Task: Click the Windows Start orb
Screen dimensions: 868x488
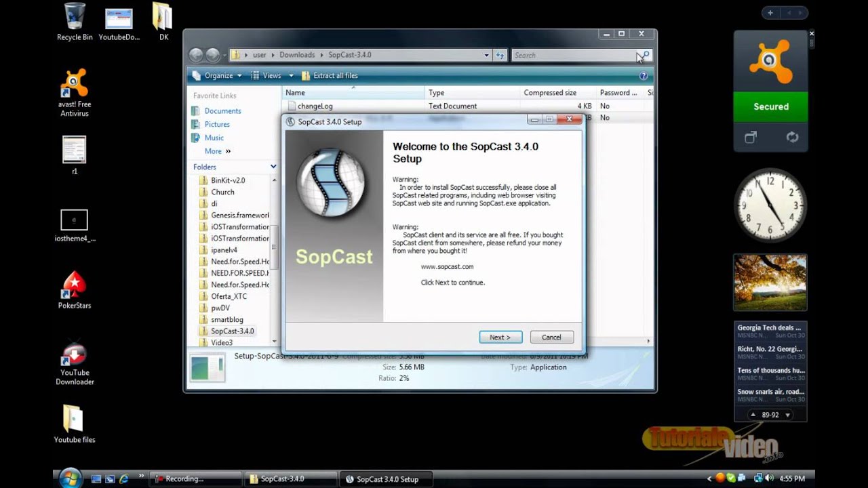Action: click(71, 479)
